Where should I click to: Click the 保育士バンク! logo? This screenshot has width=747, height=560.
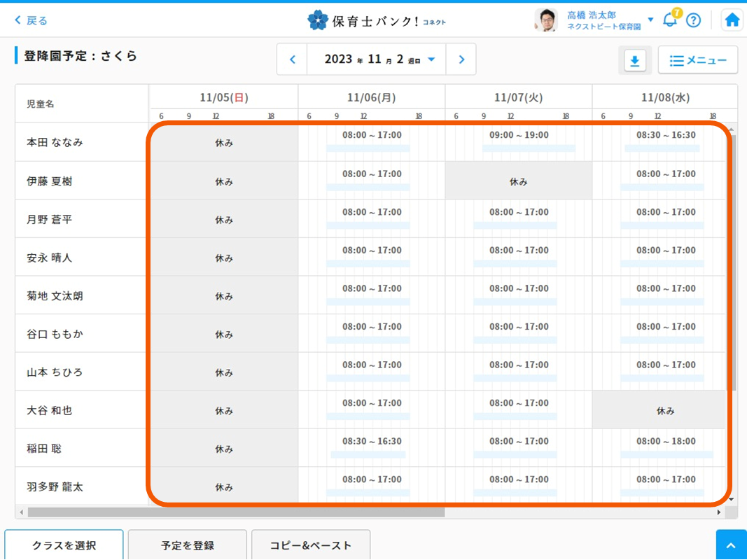[376, 20]
